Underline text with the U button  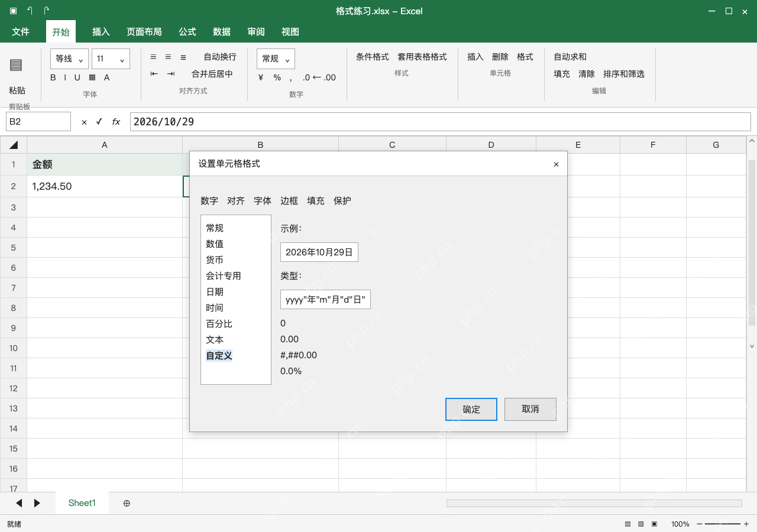coord(77,77)
